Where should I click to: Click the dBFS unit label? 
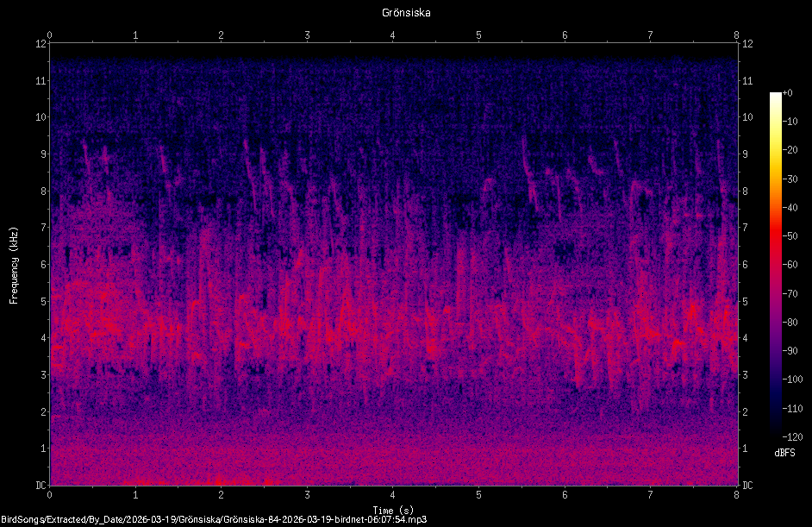click(x=784, y=453)
